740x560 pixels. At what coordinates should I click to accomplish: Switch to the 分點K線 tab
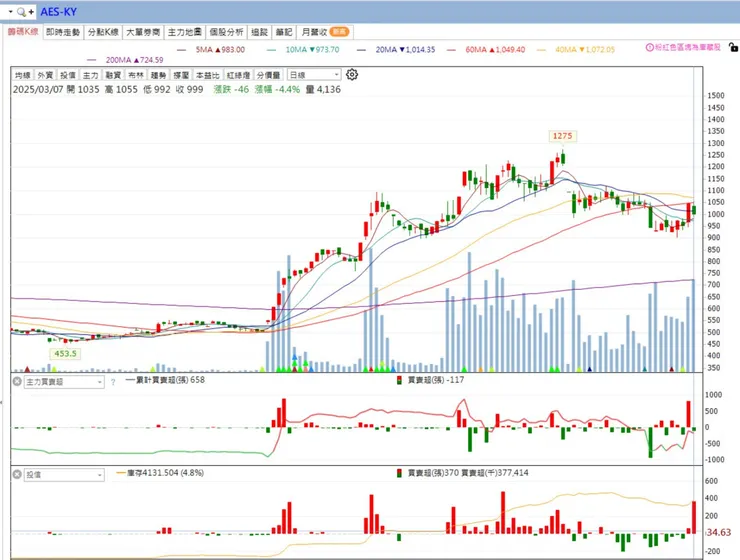click(x=103, y=32)
